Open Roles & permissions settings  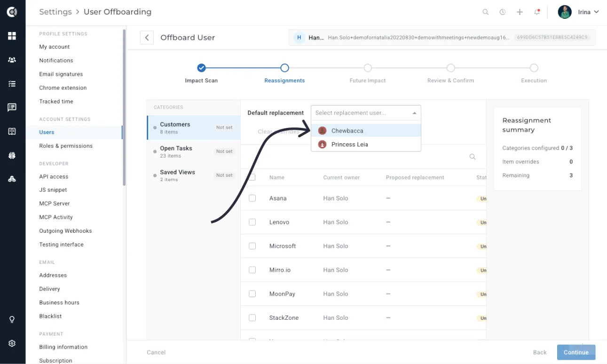click(66, 146)
